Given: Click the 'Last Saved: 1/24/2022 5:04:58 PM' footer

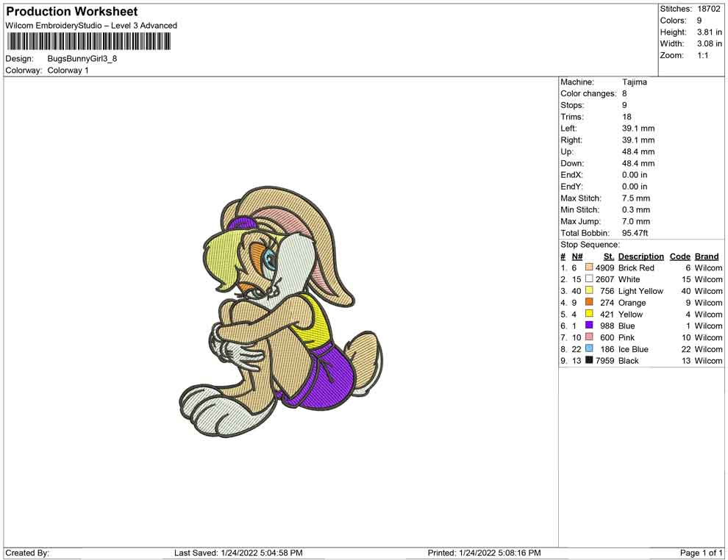Looking at the screenshot, I should (238, 553).
